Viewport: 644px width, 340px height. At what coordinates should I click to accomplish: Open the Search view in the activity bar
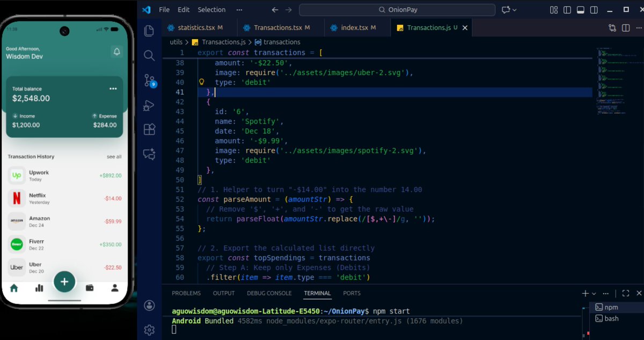(x=149, y=55)
